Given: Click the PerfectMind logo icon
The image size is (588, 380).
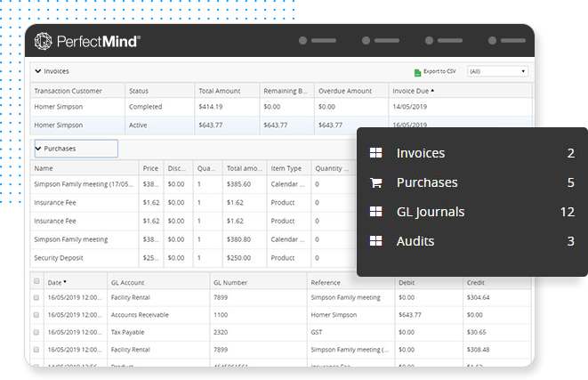Looking at the screenshot, I should [43, 41].
